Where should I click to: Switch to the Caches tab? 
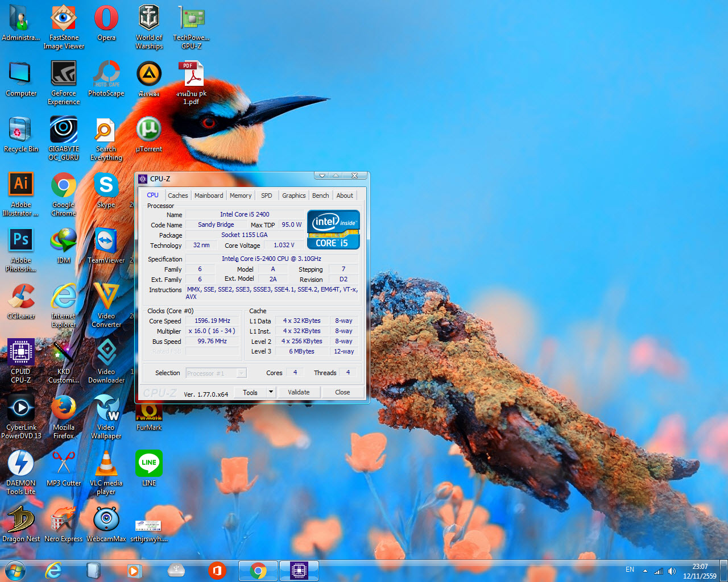pyautogui.click(x=178, y=196)
